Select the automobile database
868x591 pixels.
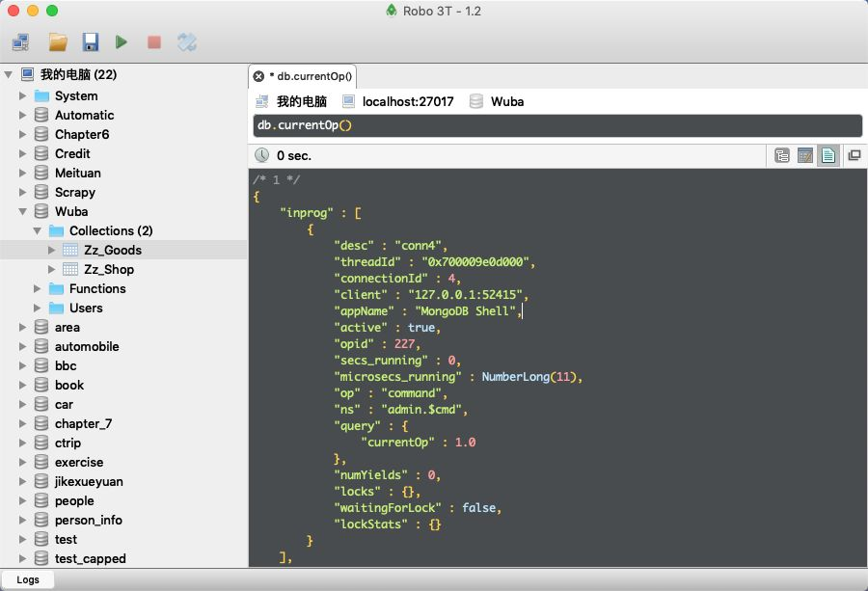point(87,347)
